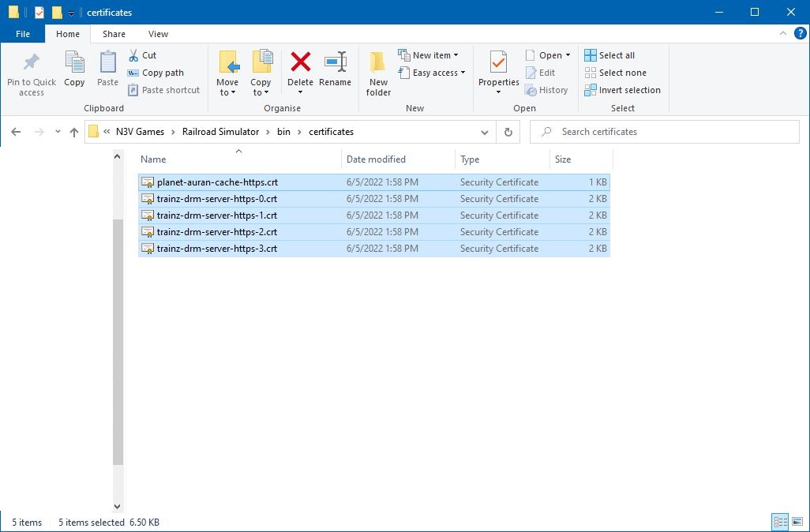Click Select all
The image size is (810, 532).
[x=609, y=55]
